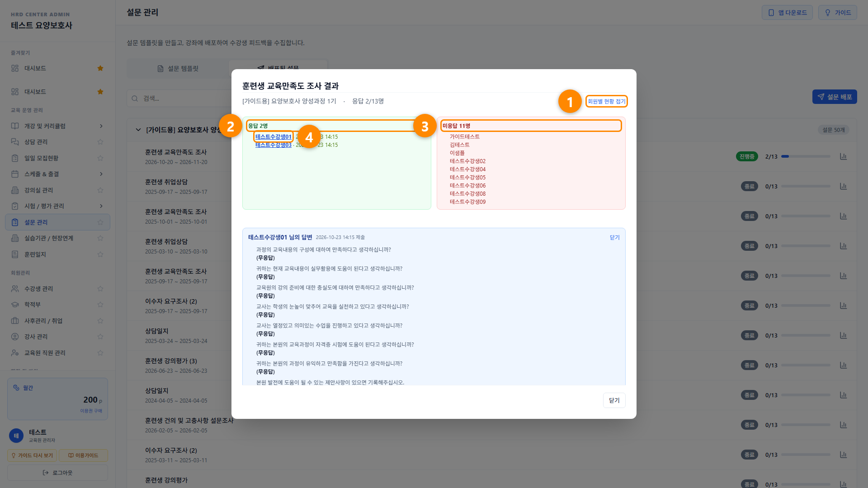Image resolution: width=868 pixels, height=488 pixels.
Task: Click 가이드 다시 보기 button
Action: (32, 455)
